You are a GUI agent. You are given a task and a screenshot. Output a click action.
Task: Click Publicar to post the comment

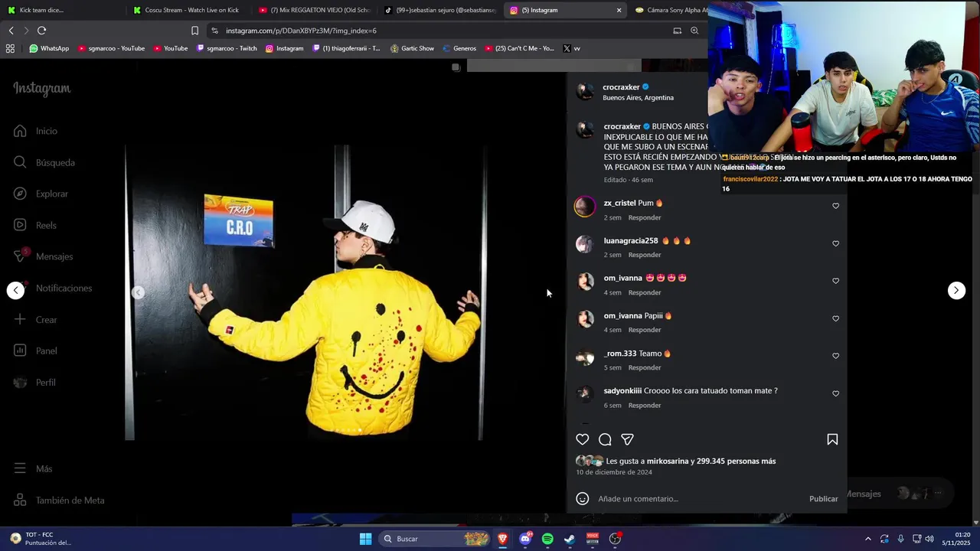(x=823, y=499)
